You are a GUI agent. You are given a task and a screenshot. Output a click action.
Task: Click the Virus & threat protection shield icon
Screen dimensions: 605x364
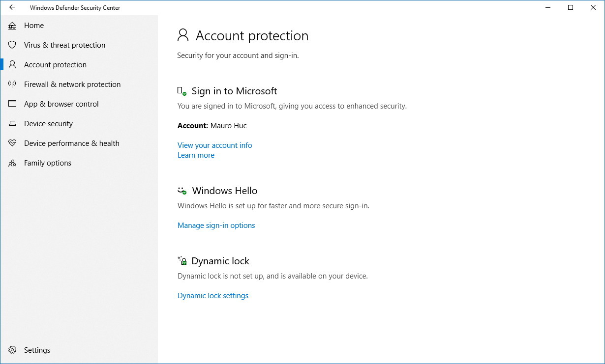12,45
